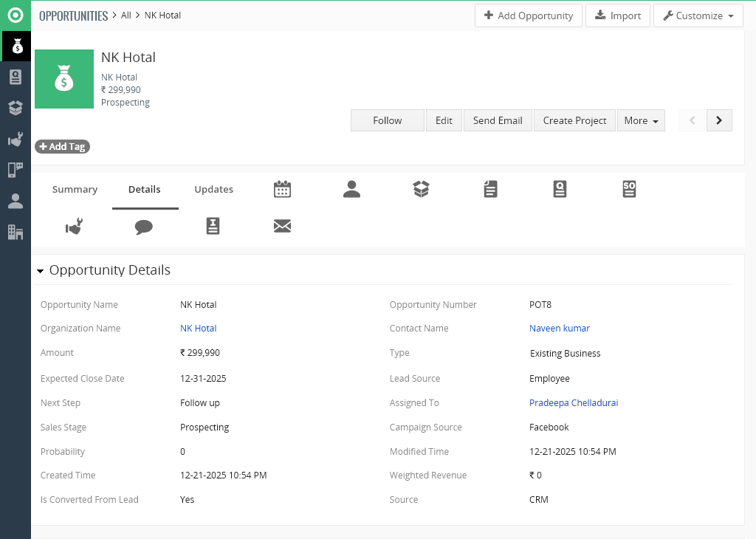Collapse the Opportunity Details section
Viewport: 756px width, 539px height.
click(x=41, y=271)
